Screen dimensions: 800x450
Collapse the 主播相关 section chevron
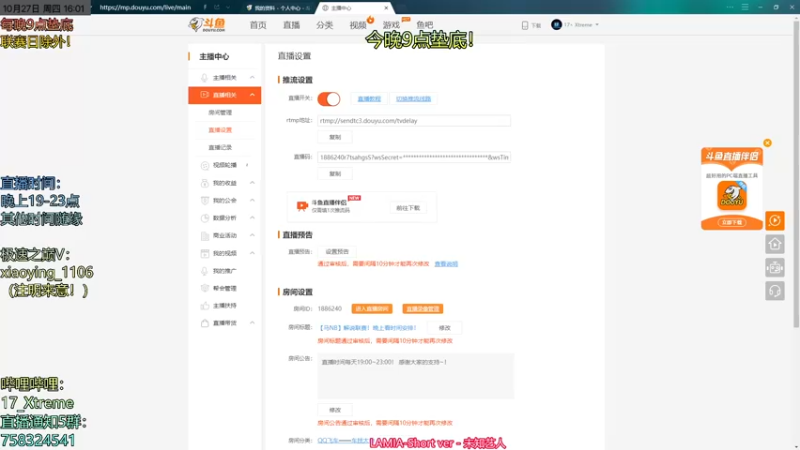252,78
